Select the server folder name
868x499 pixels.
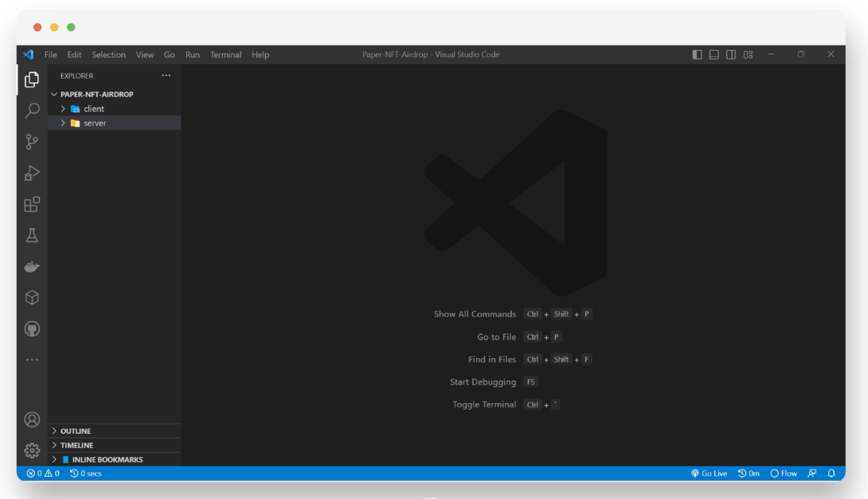94,123
